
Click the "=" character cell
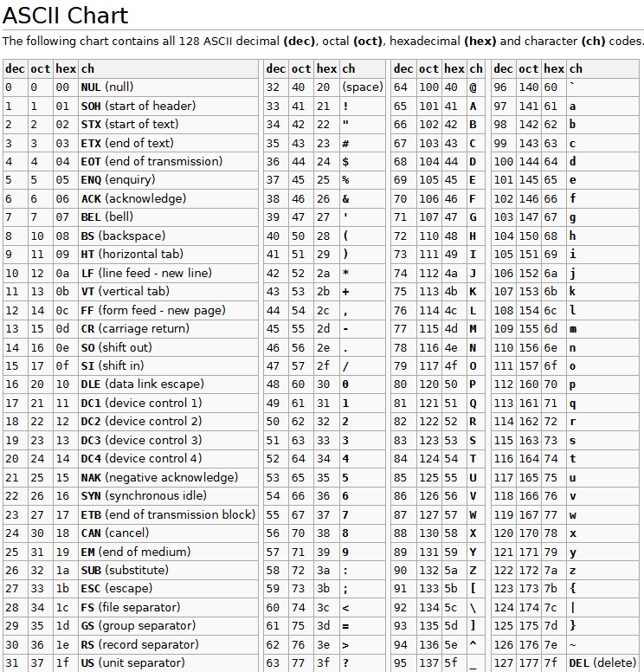pos(363,626)
